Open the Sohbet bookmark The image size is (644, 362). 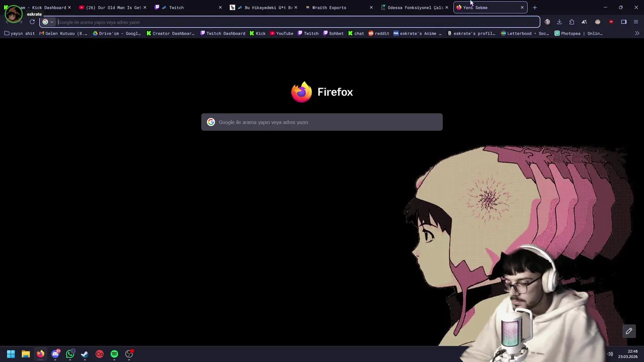pyautogui.click(x=333, y=33)
